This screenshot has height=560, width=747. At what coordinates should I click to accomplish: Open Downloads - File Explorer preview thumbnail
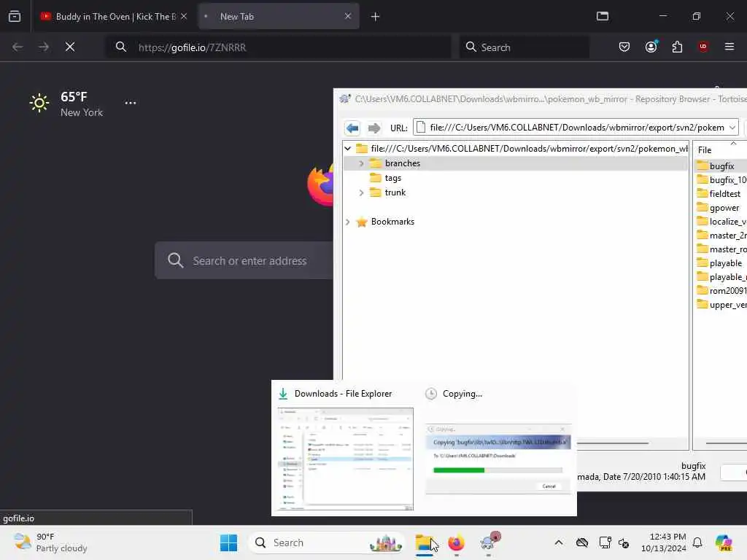pyautogui.click(x=345, y=459)
